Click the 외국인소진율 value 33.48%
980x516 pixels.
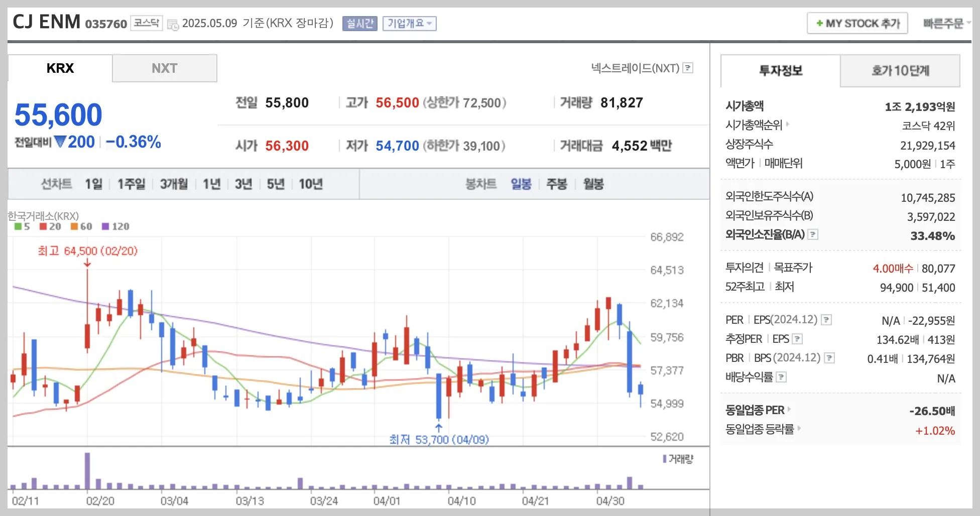click(933, 236)
